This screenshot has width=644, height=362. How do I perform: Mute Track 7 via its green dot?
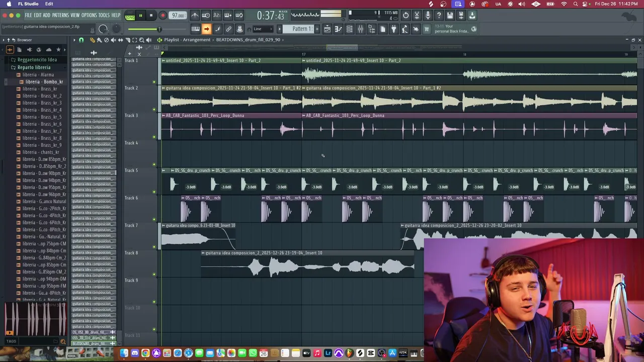(154, 247)
